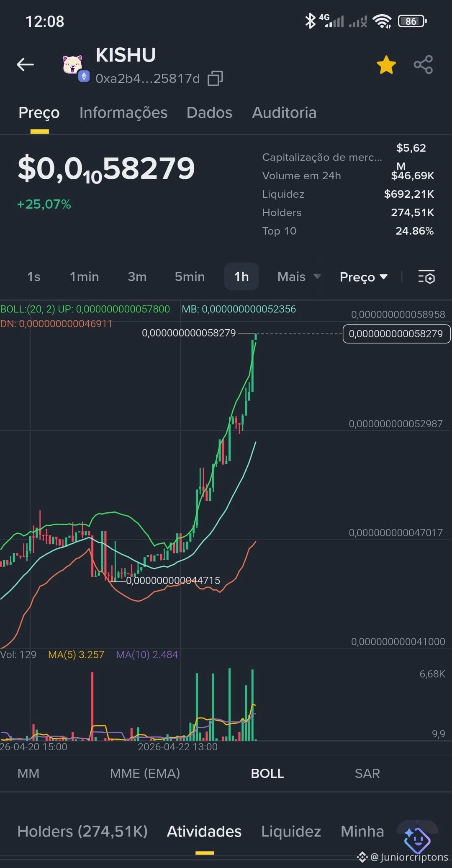Screen dimensions: 452x868
Task: Tap the KISHU token avatar icon
Action: pos(72,65)
